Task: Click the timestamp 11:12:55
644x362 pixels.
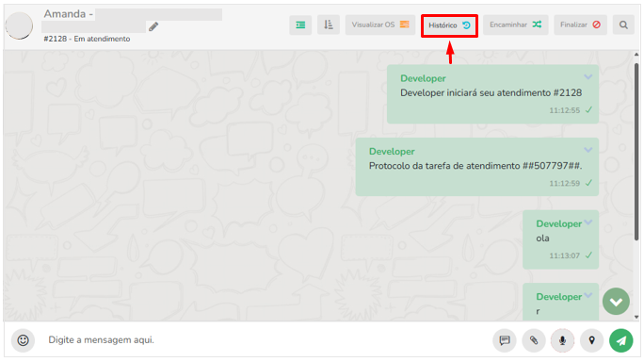Action: click(565, 110)
